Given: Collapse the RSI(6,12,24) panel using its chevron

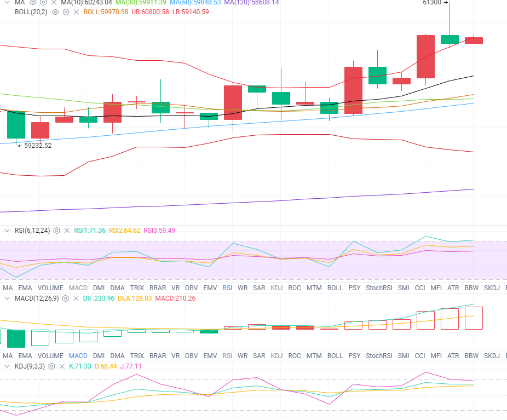Looking at the screenshot, I should pos(7,231).
